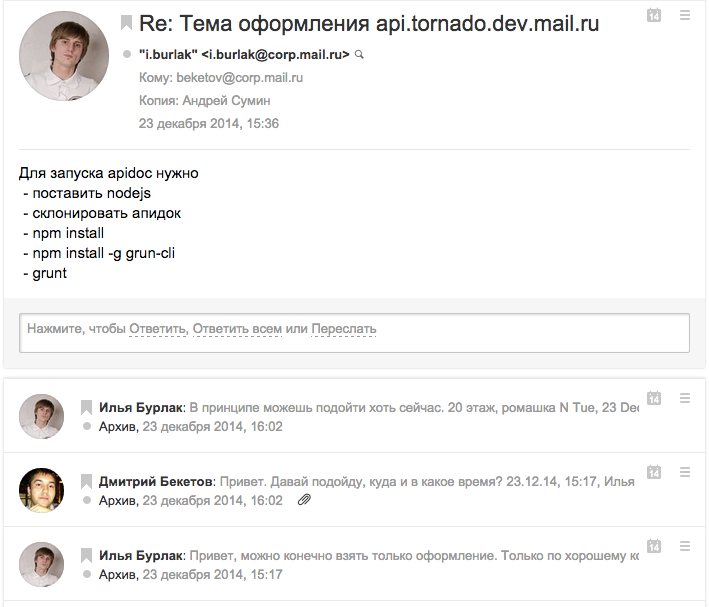Click the calendar icon on Илья Бурлак's 15:17 message
The image size is (710, 607).
(x=654, y=546)
